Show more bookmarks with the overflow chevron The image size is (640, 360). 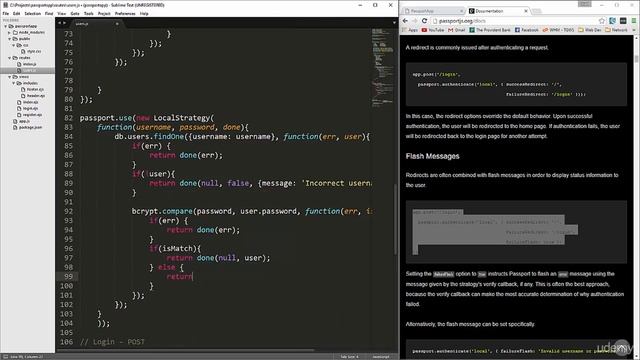[634, 30]
